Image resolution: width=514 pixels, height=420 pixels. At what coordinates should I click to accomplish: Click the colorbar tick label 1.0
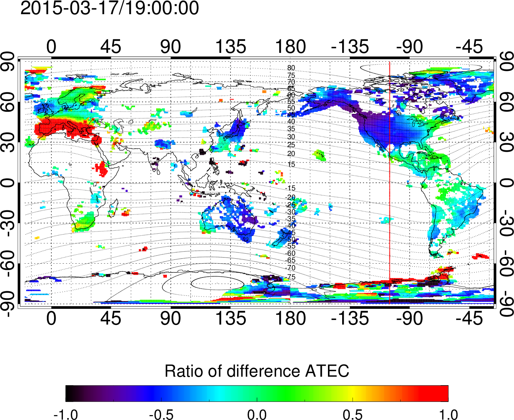(448, 414)
